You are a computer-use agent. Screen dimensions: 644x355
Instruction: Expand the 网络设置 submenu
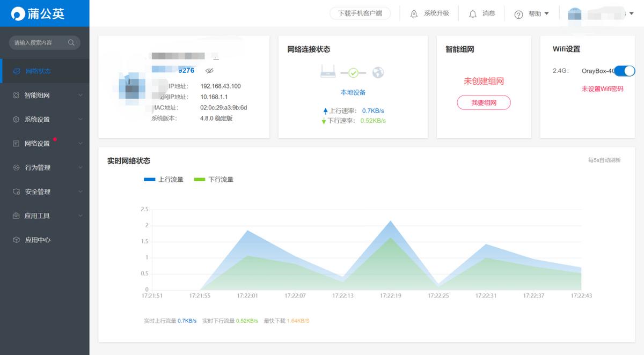pos(80,143)
